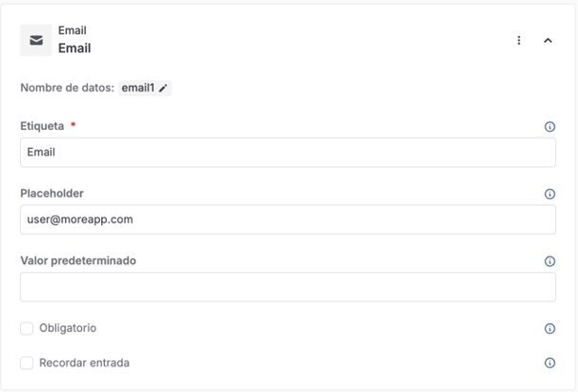Show info for Valor predeterminado
This screenshot has height=392, width=578.
click(x=549, y=261)
